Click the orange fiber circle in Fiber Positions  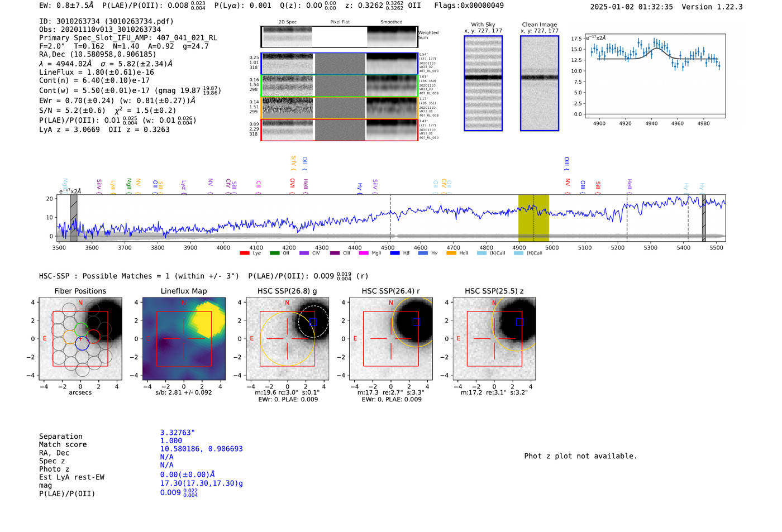click(x=69, y=337)
